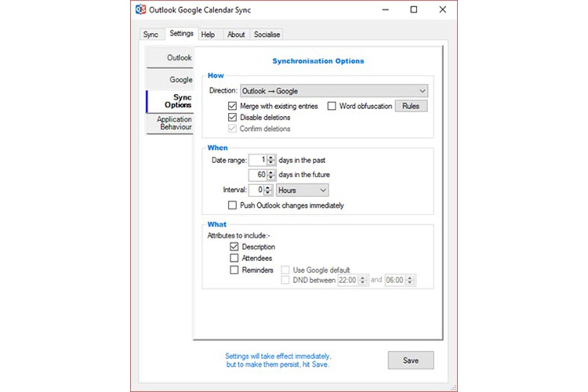Click the days in the future field
This screenshot has width=588, height=392.
click(x=258, y=175)
